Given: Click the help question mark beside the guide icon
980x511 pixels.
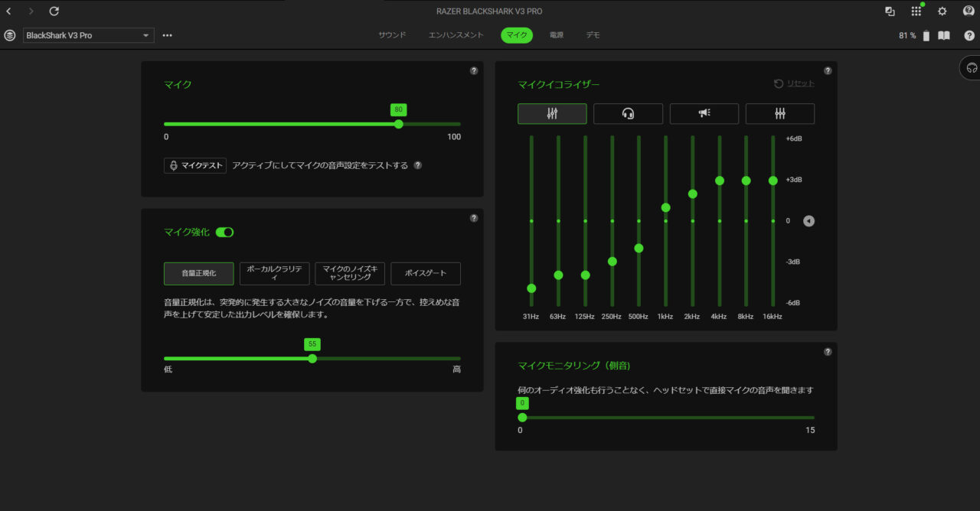Looking at the screenshot, I should (969, 35).
